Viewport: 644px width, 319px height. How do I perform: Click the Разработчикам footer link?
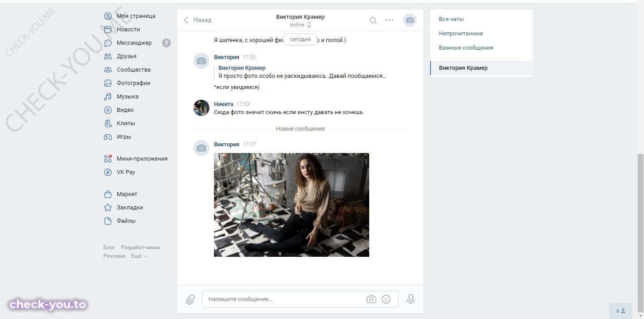tap(141, 247)
